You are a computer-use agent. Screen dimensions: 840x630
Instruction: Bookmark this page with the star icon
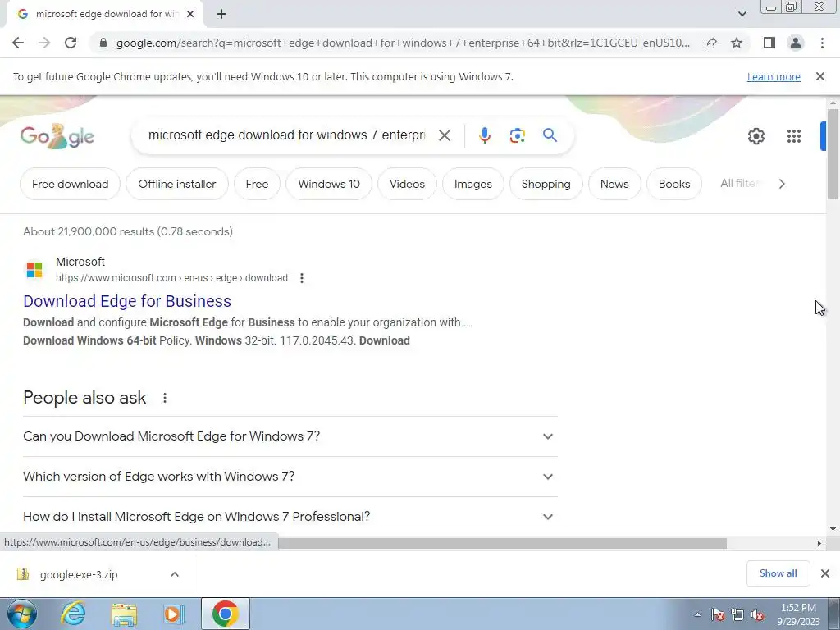[x=737, y=43]
